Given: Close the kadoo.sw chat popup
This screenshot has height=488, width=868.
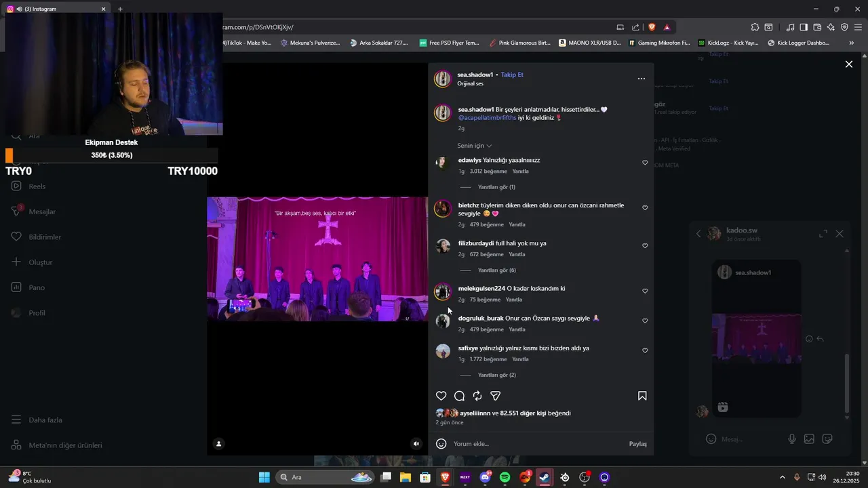Looking at the screenshot, I should pyautogui.click(x=840, y=234).
